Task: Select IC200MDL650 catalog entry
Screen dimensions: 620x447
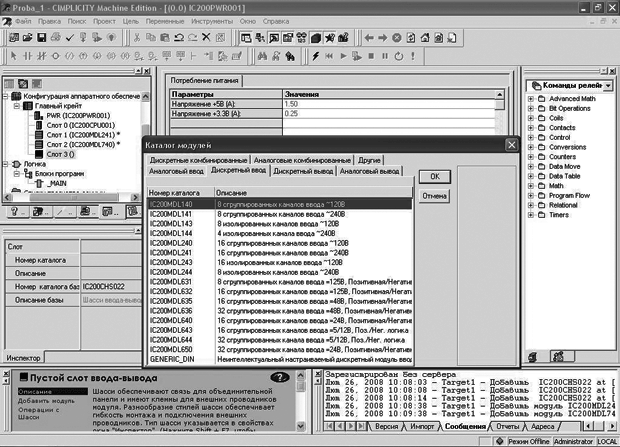Action: click(280, 350)
